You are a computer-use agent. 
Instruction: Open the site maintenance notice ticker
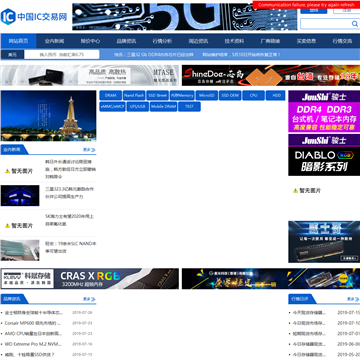pos(242,54)
